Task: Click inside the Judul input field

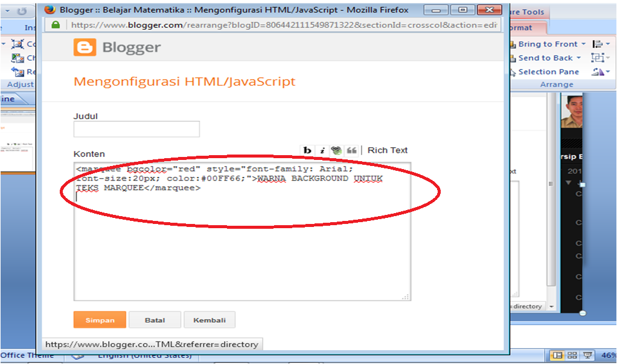Action: (x=136, y=129)
